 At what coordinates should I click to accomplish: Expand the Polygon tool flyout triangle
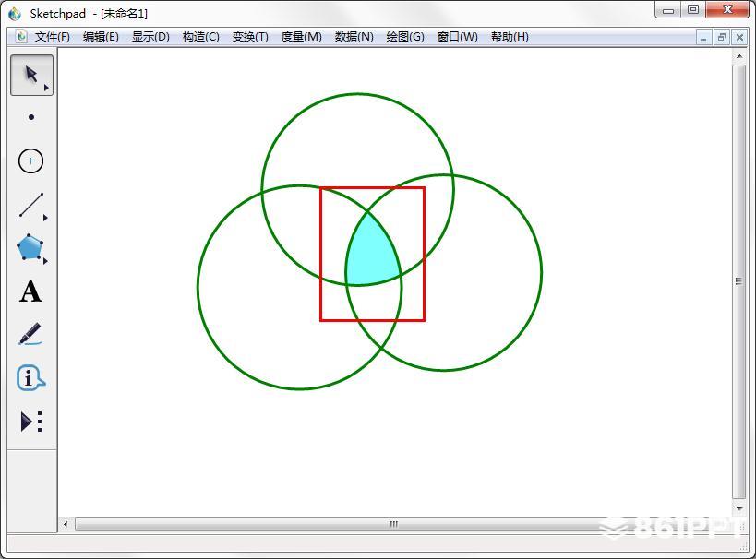46,261
